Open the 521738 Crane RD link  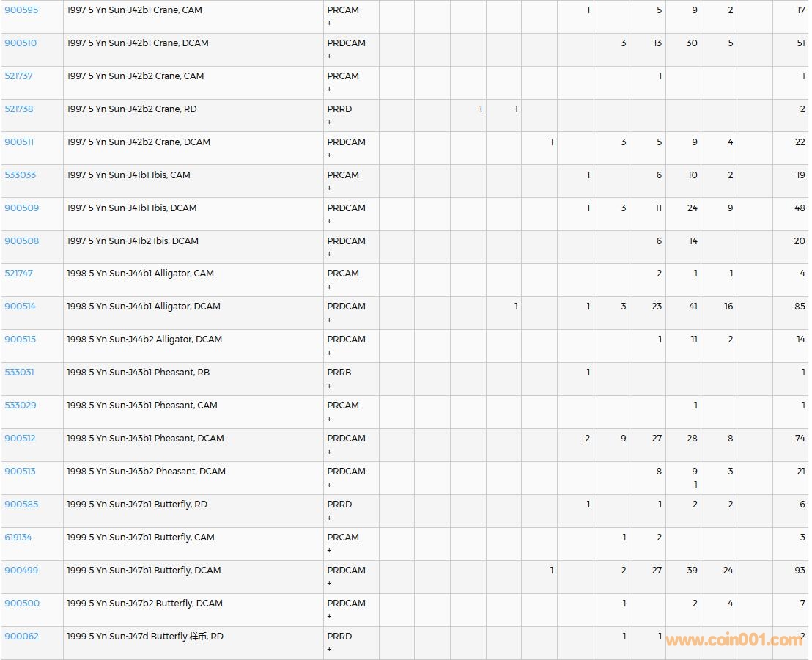point(19,109)
